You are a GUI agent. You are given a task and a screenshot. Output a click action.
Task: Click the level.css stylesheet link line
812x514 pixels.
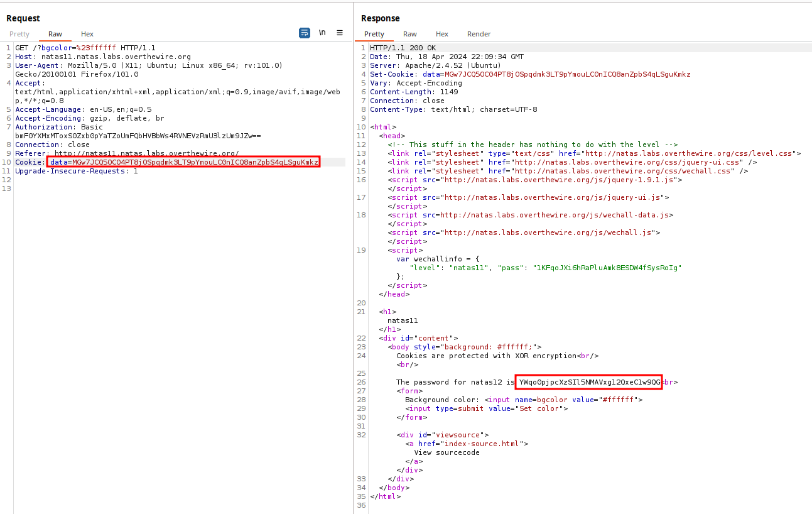tap(594, 153)
